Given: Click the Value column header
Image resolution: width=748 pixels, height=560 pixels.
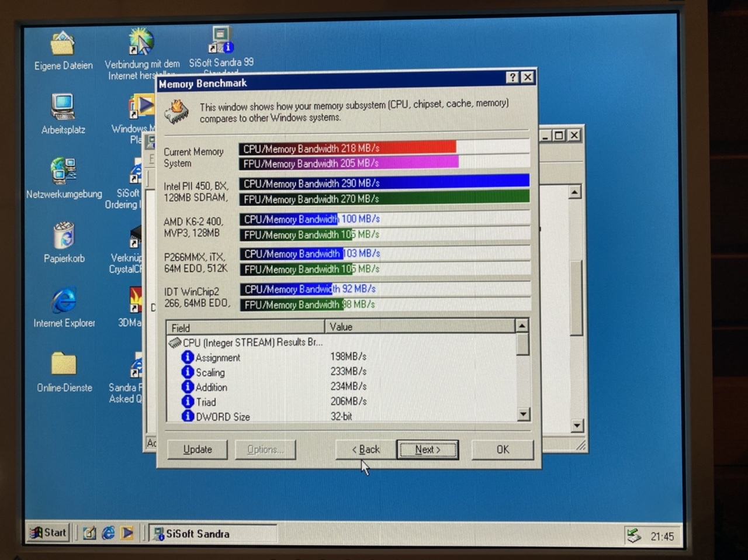Looking at the screenshot, I should (420, 327).
